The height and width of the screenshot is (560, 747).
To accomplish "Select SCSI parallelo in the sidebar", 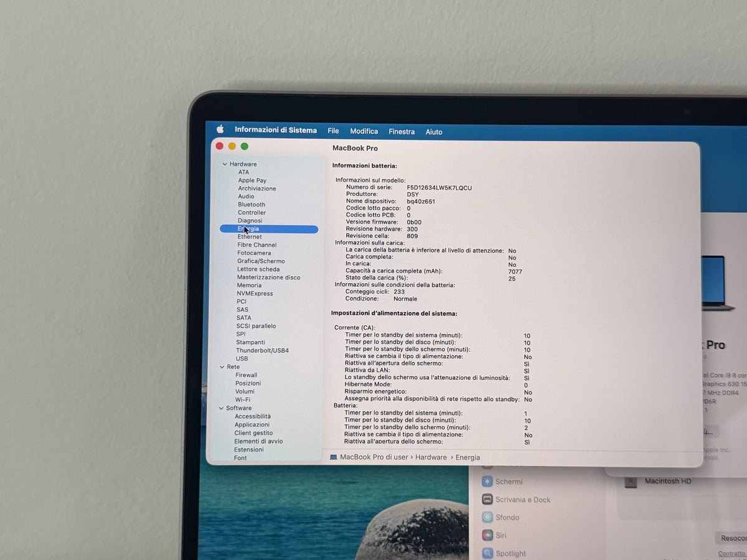I will (256, 326).
